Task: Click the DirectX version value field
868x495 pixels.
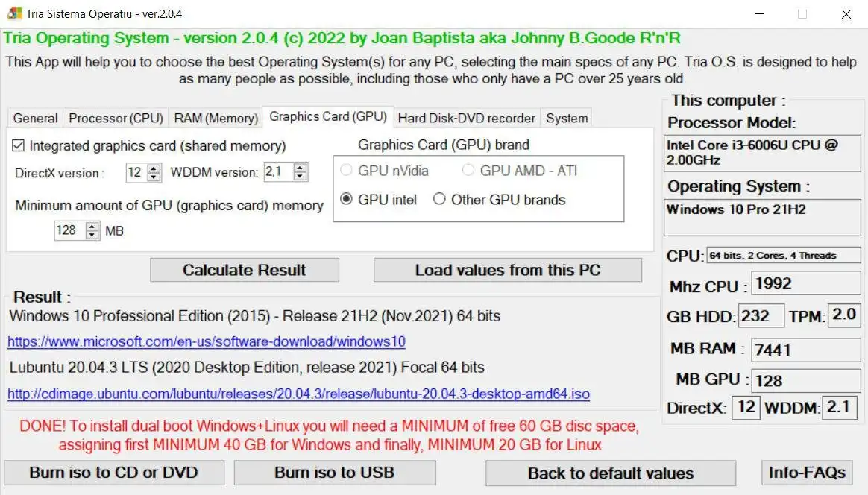Action: point(137,172)
